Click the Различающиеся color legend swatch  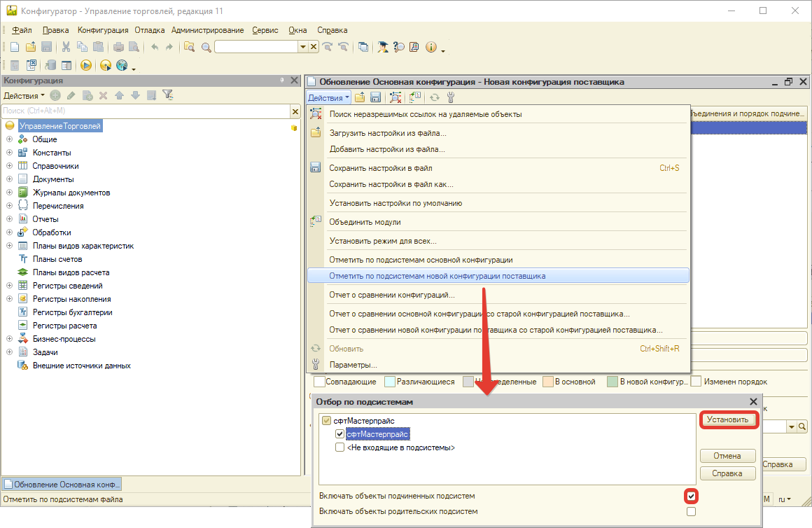pyautogui.click(x=390, y=382)
